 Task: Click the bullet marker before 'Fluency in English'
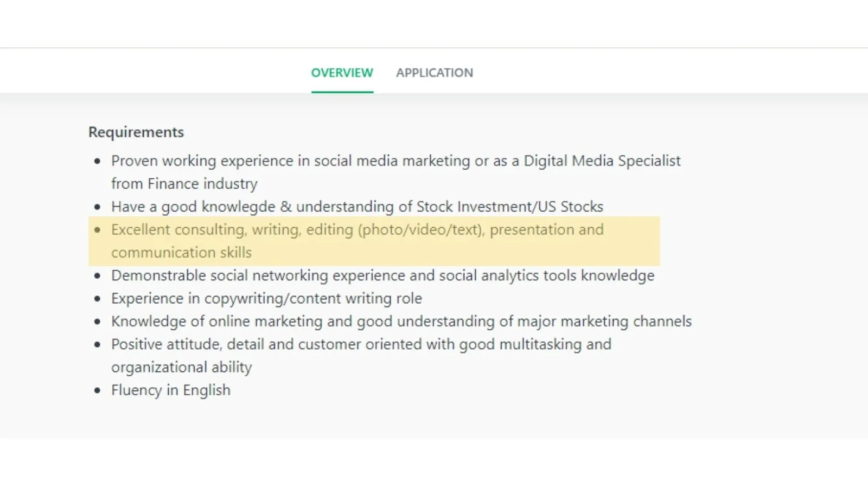point(98,390)
